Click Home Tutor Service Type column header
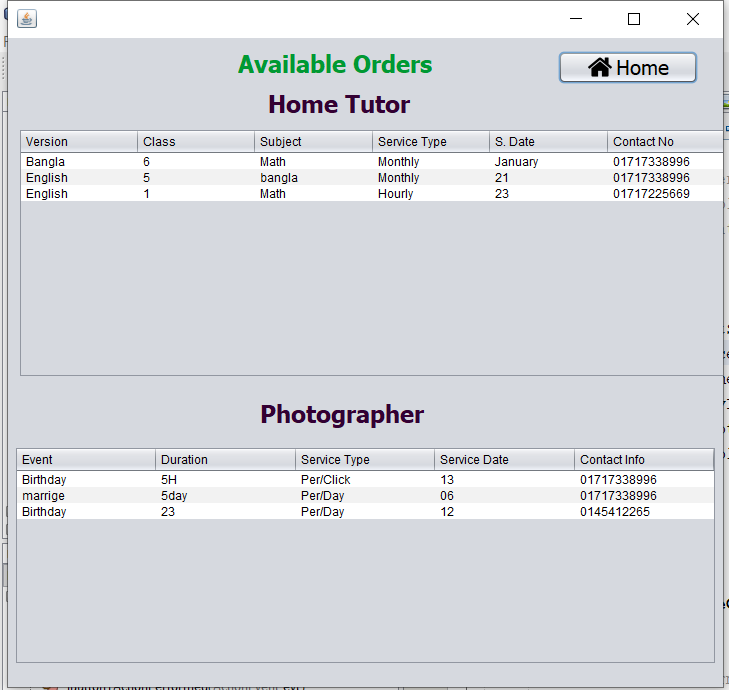This screenshot has width=729, height=690. (431, 142)
